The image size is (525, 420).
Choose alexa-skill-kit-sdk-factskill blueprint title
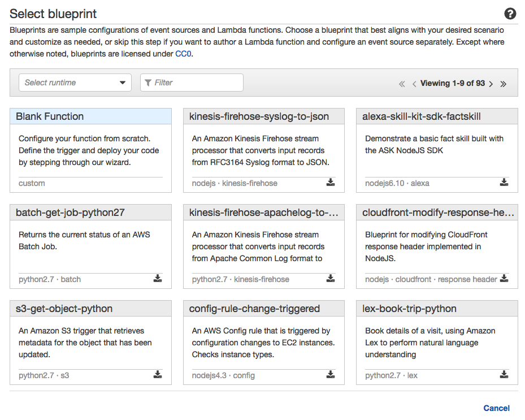421,116
